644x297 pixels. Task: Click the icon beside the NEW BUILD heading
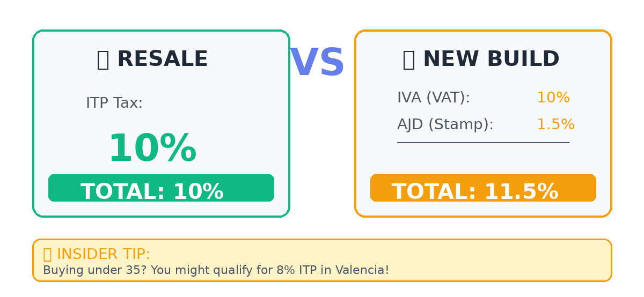coord(408,60)
